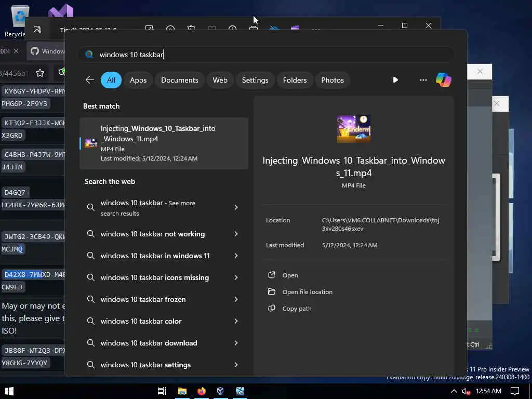Select 'windows 10 taskbar download' suggestion

tap(149, 343)
